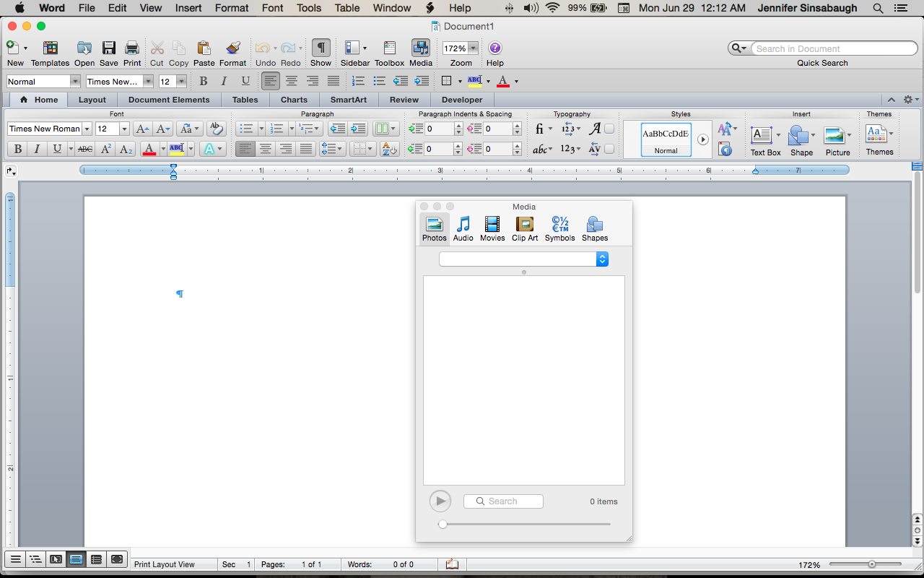This screenshot has width=924, height=578.
Task: Toggle Show paragraph marks button
Action: (321, 48)
